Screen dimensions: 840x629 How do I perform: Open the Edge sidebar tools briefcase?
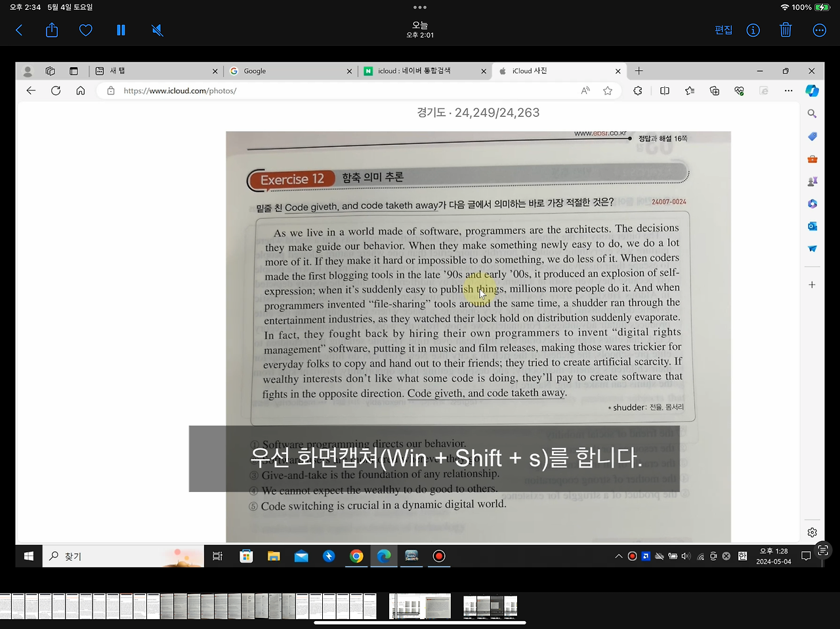(x=812, y=159)
